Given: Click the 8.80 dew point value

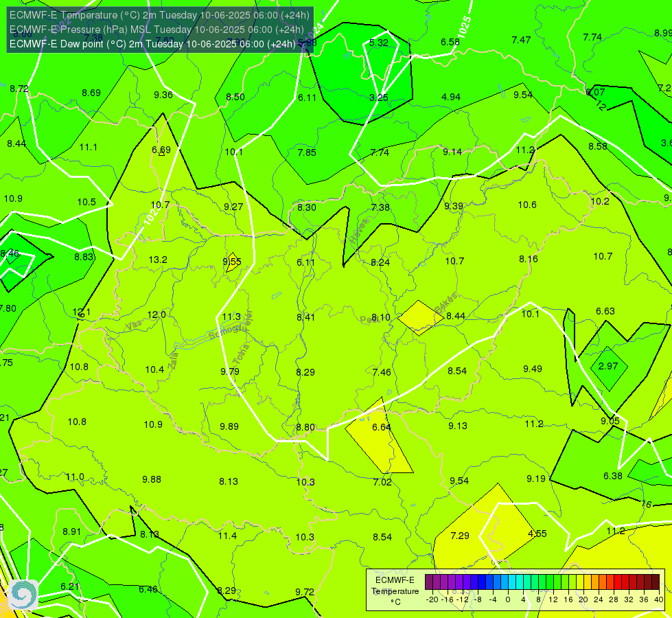Looking at the screenshot, I should [x=305, y=428].
